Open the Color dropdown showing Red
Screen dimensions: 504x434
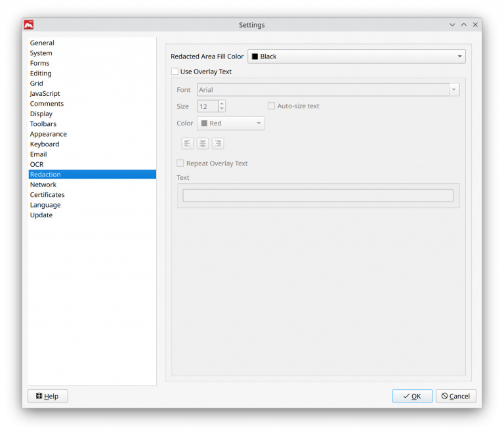click(231, 123)
